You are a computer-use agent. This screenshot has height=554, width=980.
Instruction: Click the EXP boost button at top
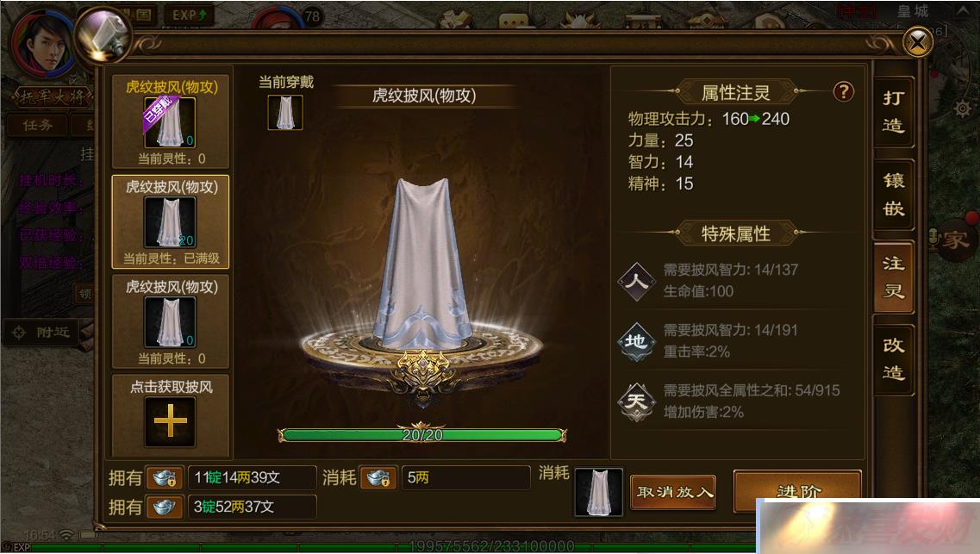coord(190,15)
